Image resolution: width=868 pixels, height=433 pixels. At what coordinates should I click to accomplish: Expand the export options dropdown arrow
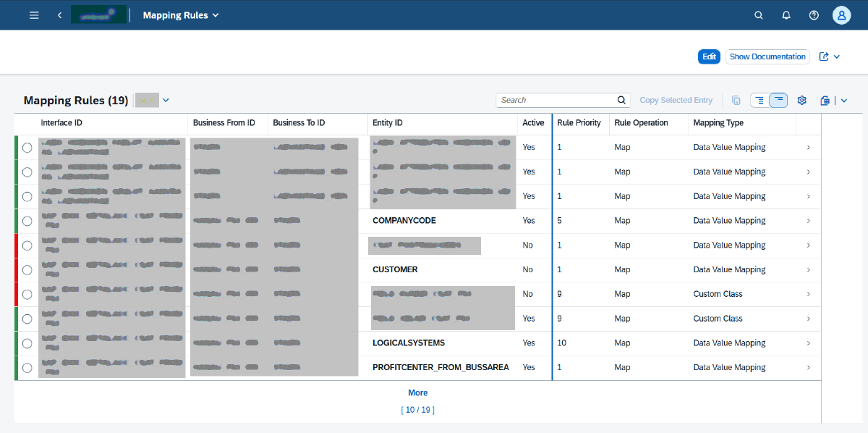(843, 101)
